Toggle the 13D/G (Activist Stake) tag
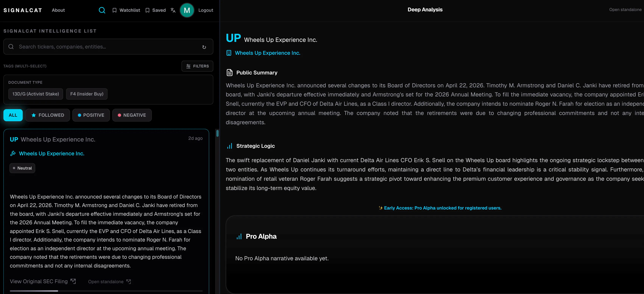The image size is (644, 294). pos(36,94)
